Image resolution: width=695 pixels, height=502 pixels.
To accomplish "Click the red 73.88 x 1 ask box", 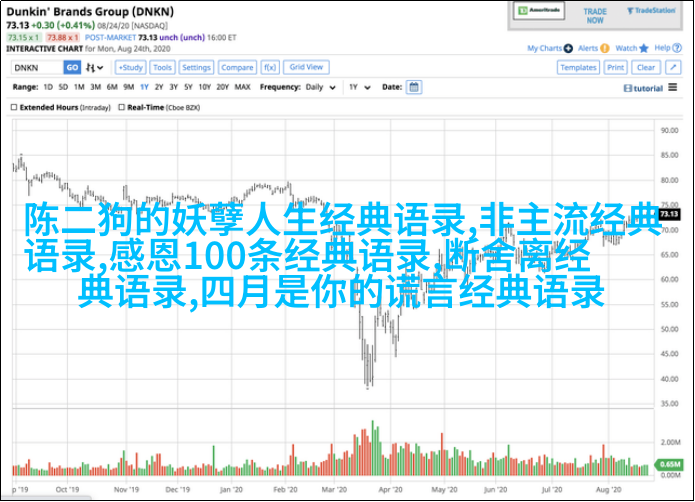I will (x=62, y=38).
